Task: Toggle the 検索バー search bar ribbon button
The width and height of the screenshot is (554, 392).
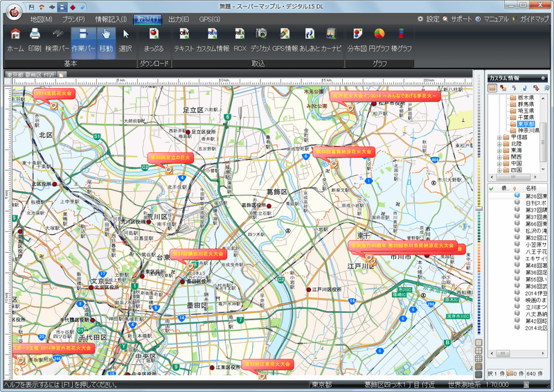Action: [x=57, y=40]
